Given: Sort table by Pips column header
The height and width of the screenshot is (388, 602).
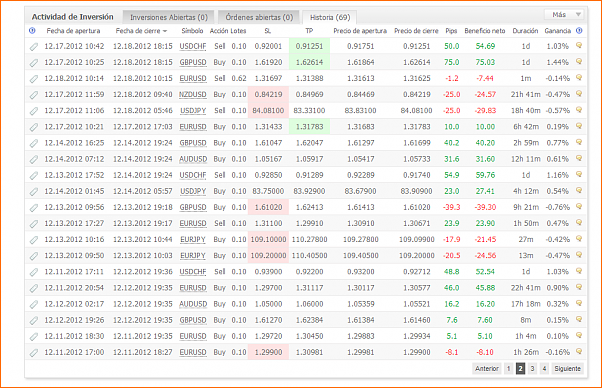Looking at the screenshot, I should coord(451,31).
